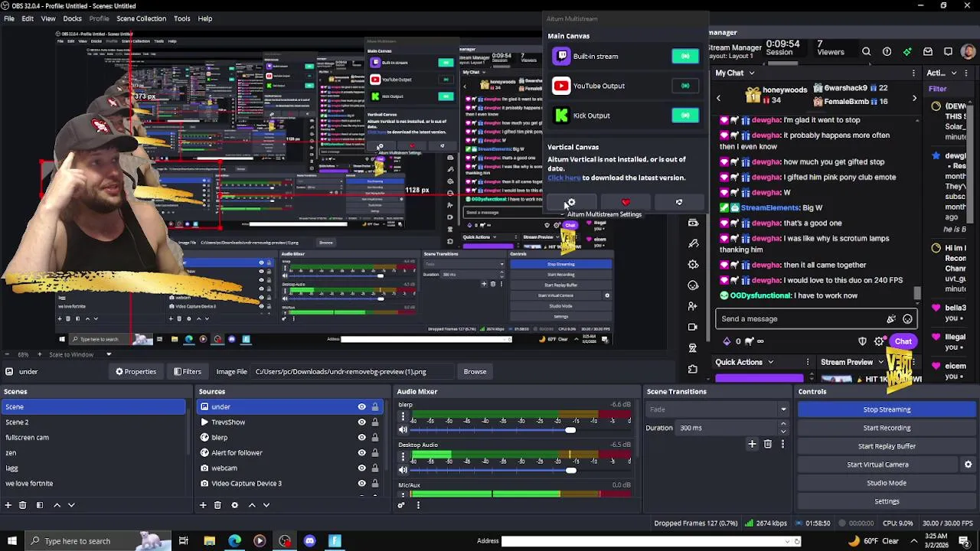This screenshot has width=980, height=551.
Task: Open Twitch search magnifier in Stream Manager
Action: point(866,52)
